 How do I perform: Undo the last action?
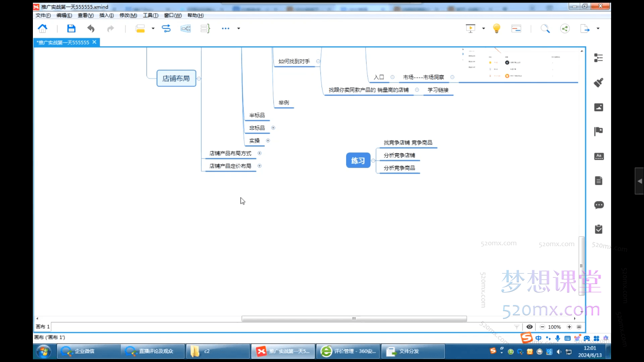click(91, 29)
